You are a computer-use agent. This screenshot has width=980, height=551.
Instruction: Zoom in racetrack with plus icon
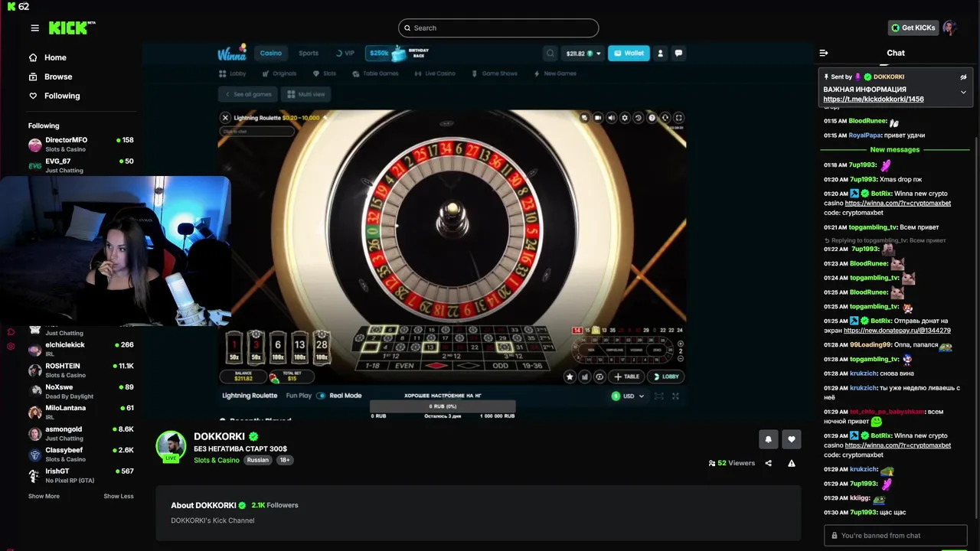(x=681, y=344)
